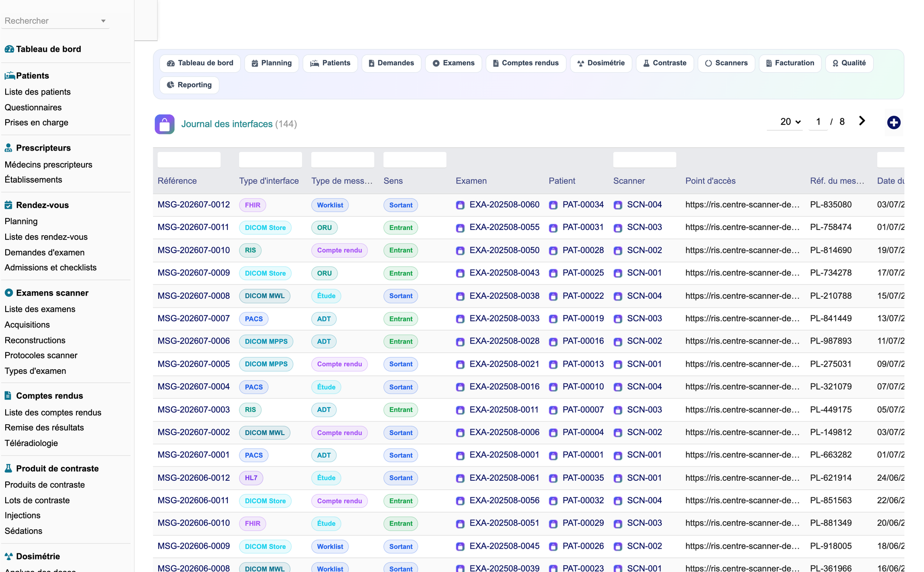Sort by the Point d'accès column header
The image size is (924, 572).
point(710,181)
